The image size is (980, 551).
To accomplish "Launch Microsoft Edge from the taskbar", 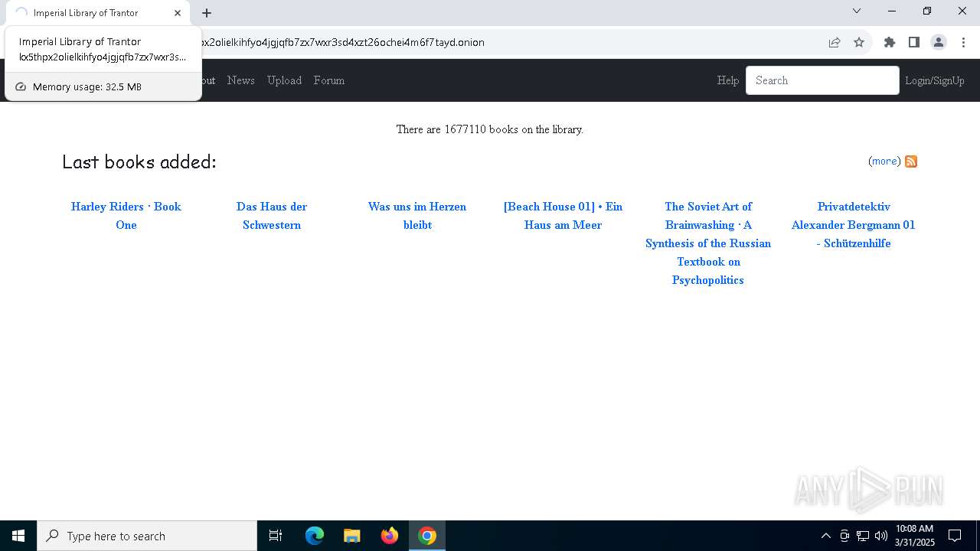I will tap(315, 536).
